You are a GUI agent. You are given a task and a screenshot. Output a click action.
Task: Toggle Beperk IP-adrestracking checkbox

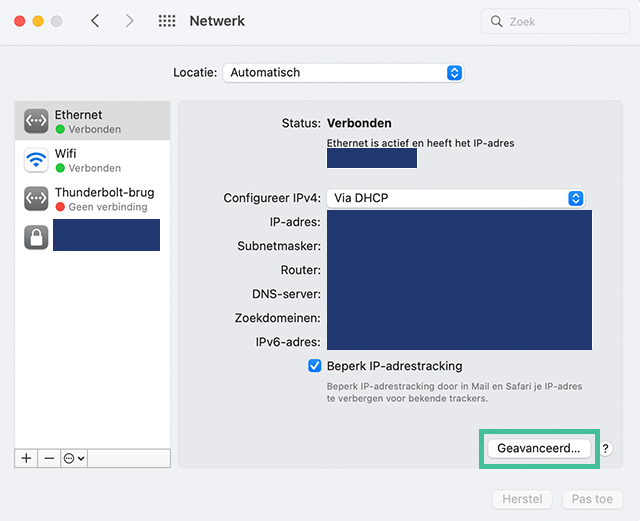tap(315, 366)
